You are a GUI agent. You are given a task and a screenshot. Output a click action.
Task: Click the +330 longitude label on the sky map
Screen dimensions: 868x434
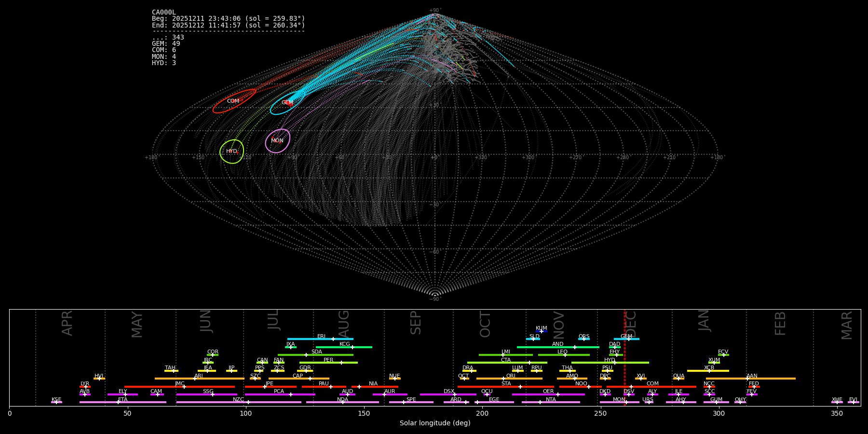(x=481, y=158)
